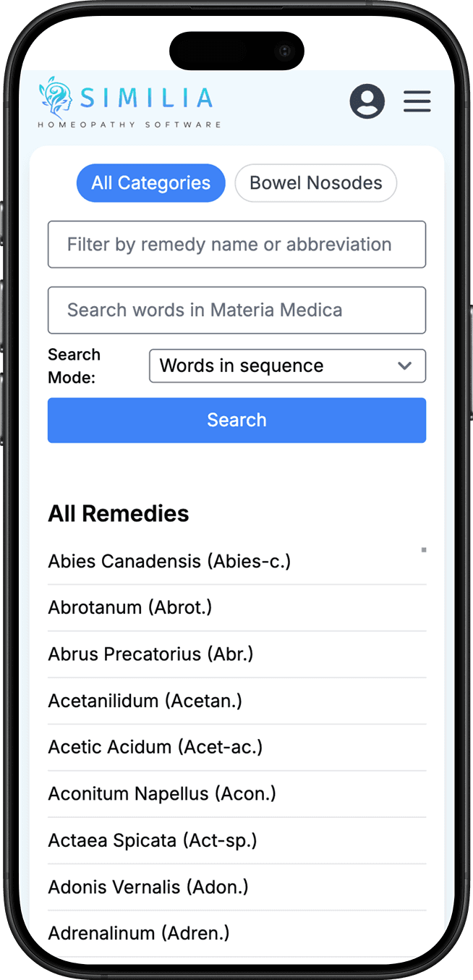Open Adrenalinum remedy page
Viewport: 473px width, 980px height.
(x=138, y=933)
